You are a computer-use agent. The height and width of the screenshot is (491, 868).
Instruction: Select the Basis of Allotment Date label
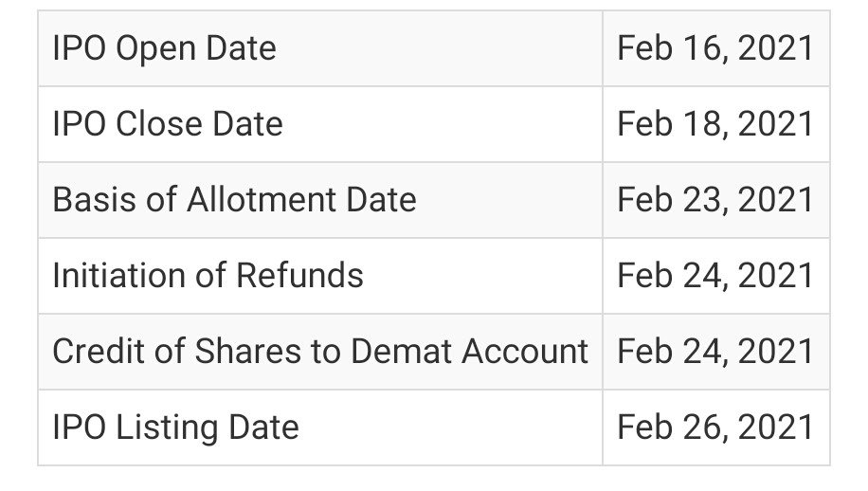pos(234,199)
